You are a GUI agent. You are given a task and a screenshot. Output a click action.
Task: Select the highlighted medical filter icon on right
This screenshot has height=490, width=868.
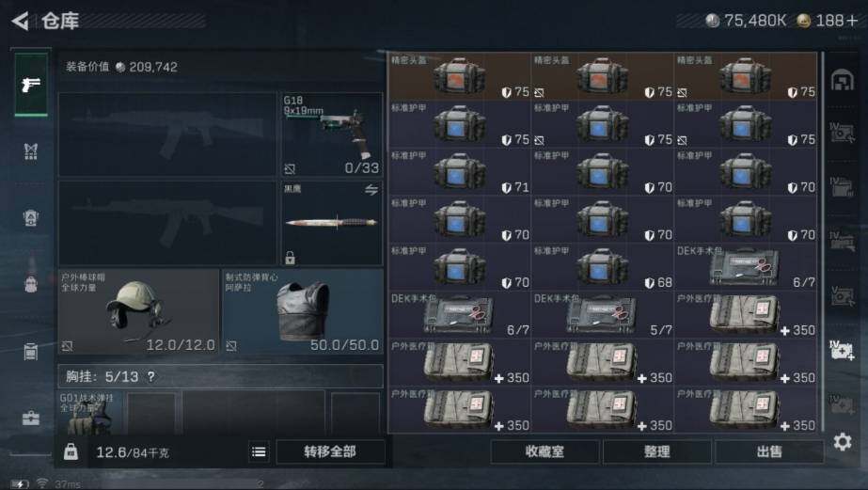click(x=842, y=351)
